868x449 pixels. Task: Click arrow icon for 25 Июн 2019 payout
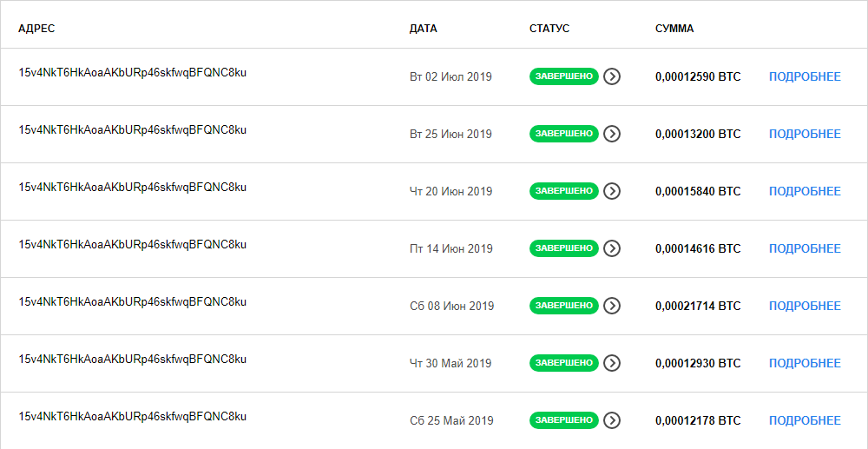[x=612, y=134]
